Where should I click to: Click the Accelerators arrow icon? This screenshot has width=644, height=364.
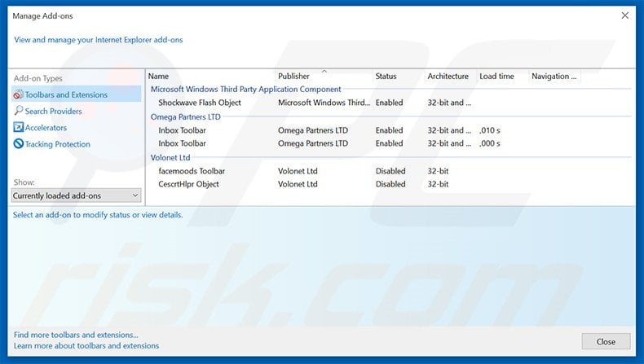click(18, 127)
